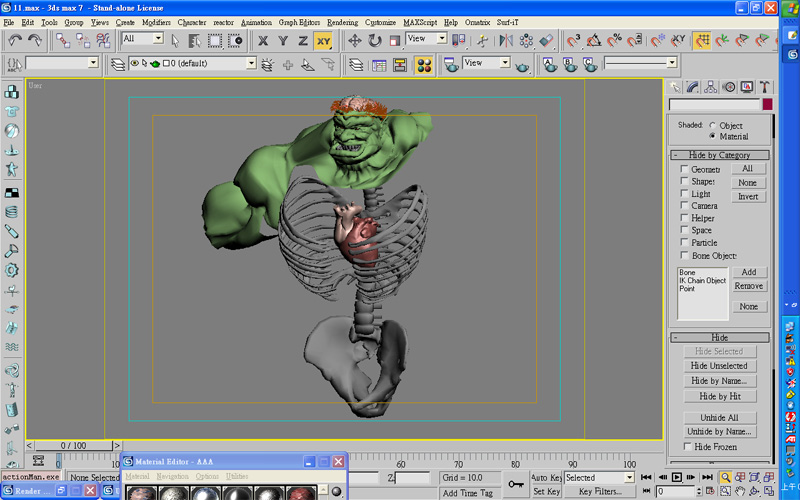Collapse the Hide rollout
Image resolution: width=800 pixels, height=500 pixels.
point(719,338)
